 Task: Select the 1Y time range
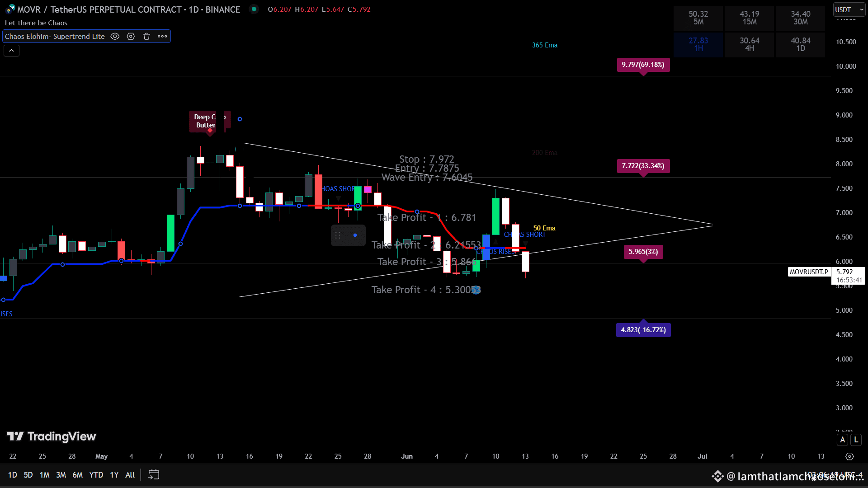[114, 475]
